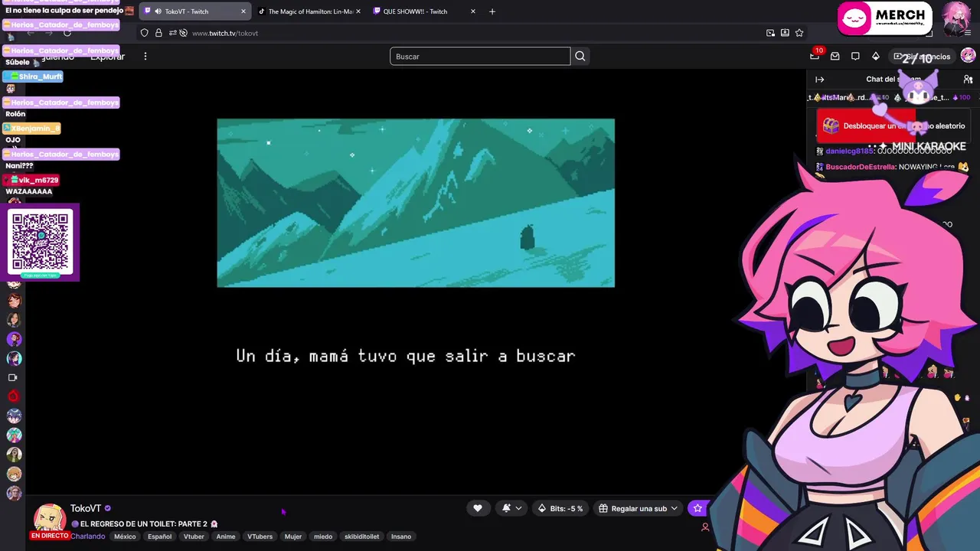The image size is (980, 551).
Task: Select the Mujer tag
Action: [x=293, y=536]
